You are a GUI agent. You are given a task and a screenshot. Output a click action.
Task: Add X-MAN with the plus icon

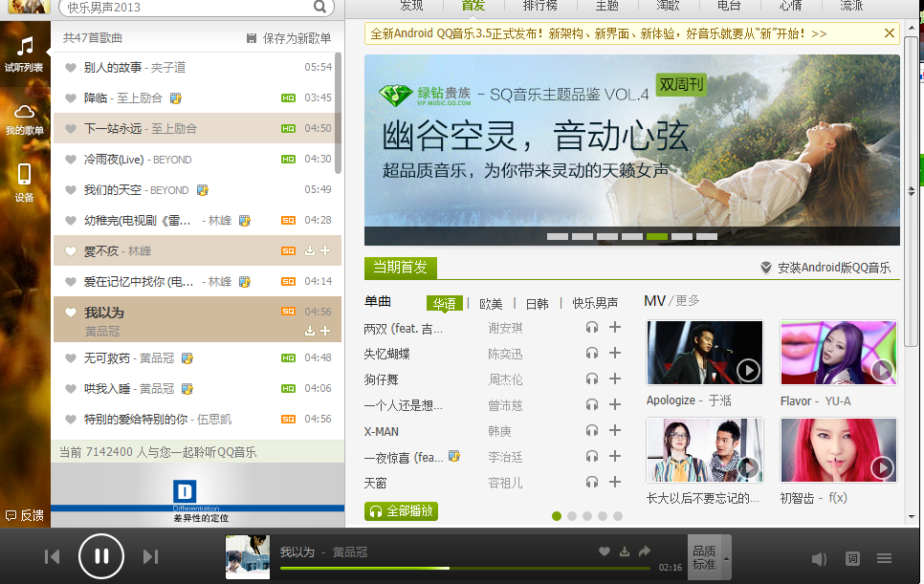click(615, 430)
